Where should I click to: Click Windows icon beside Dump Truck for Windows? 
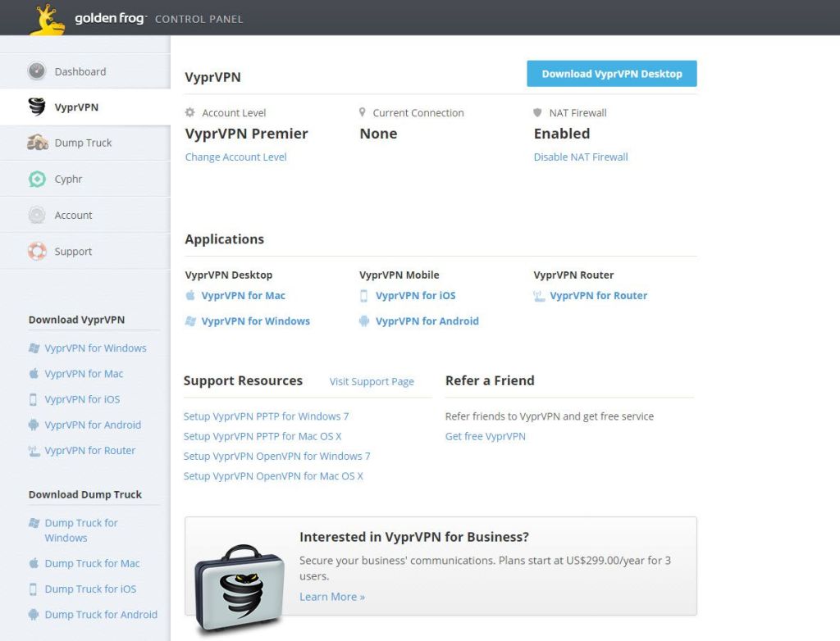point(34,523)
